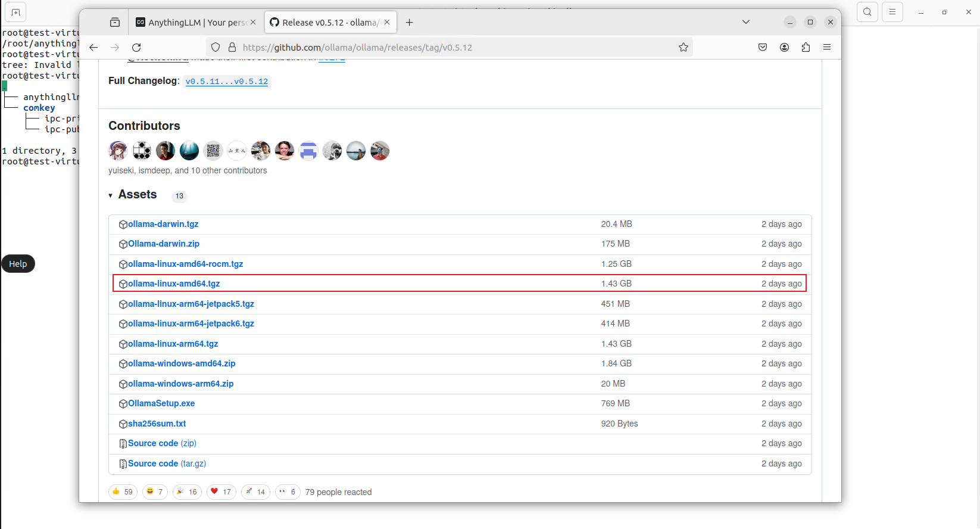Open the hamburger menu in the background window
The width and height of the screenshot is (980, 529).
pos(892,12)
